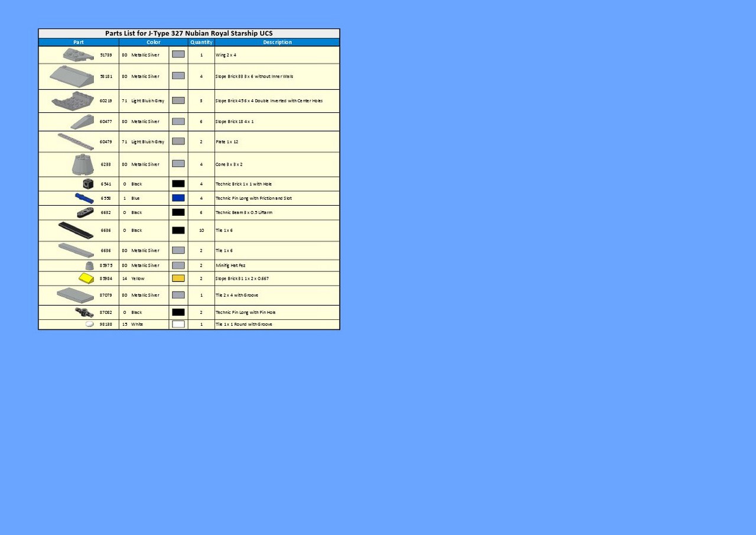756x535 pixels.
Task: Select the Cone 3 x 3 x 2 image
Action: [x=83, y=164]
